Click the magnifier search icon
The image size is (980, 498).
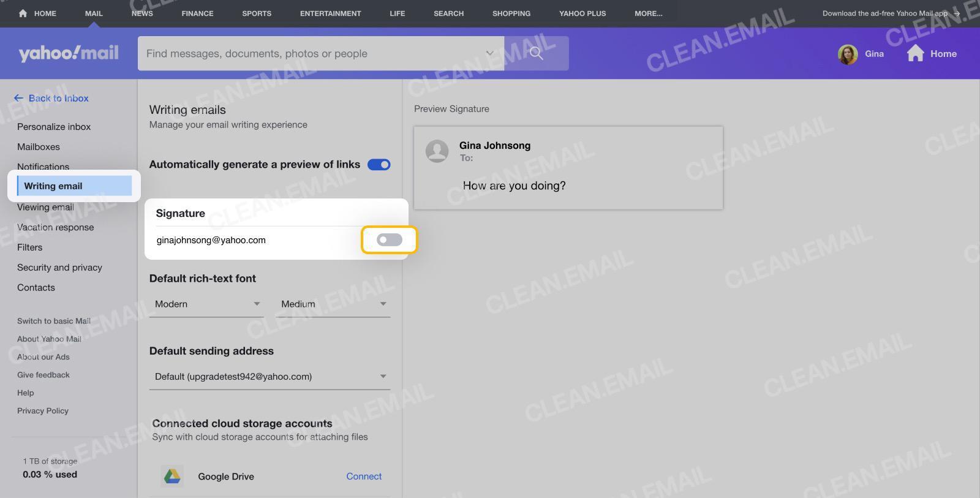pos(537,53)
